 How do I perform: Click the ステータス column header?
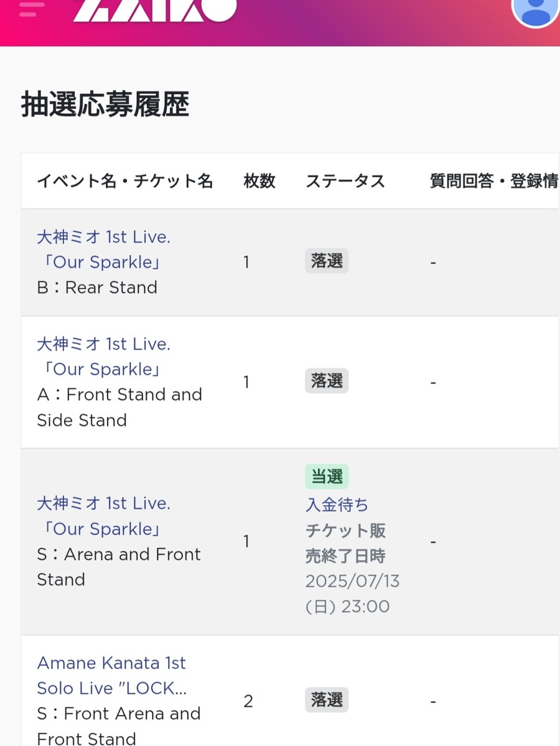click(345, 181)
